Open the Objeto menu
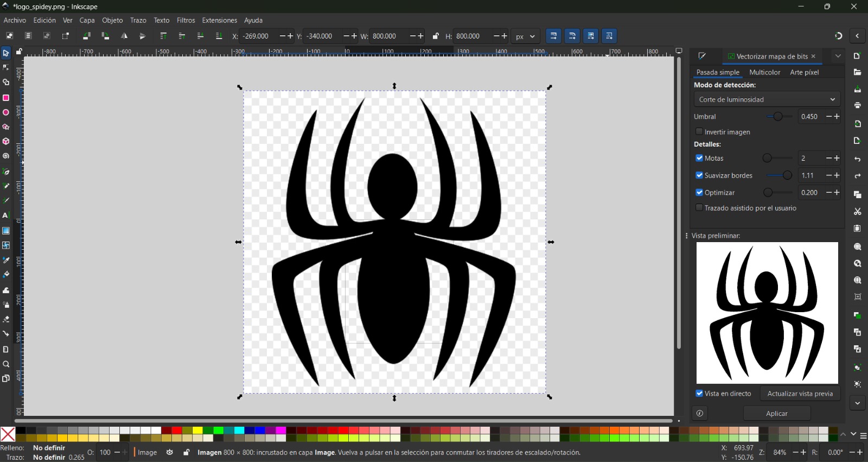 [112, 20]
